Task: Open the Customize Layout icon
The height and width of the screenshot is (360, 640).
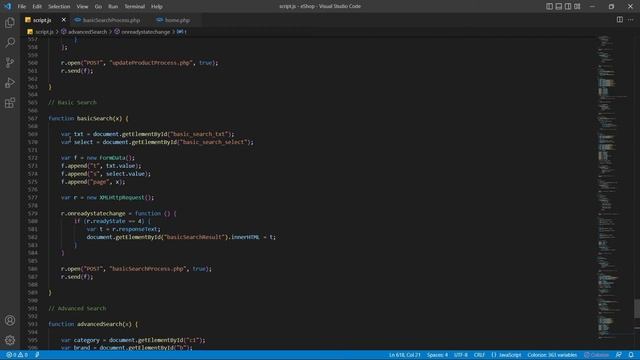Action: point(577,6)
